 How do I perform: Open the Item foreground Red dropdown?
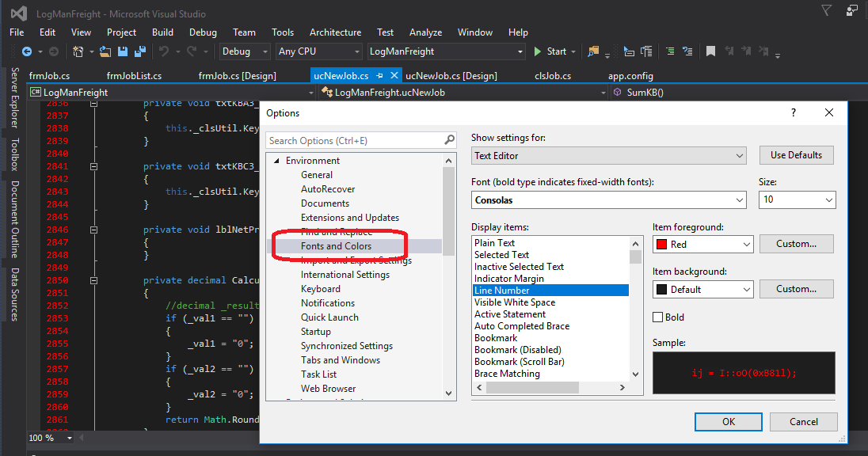[703, 244]
